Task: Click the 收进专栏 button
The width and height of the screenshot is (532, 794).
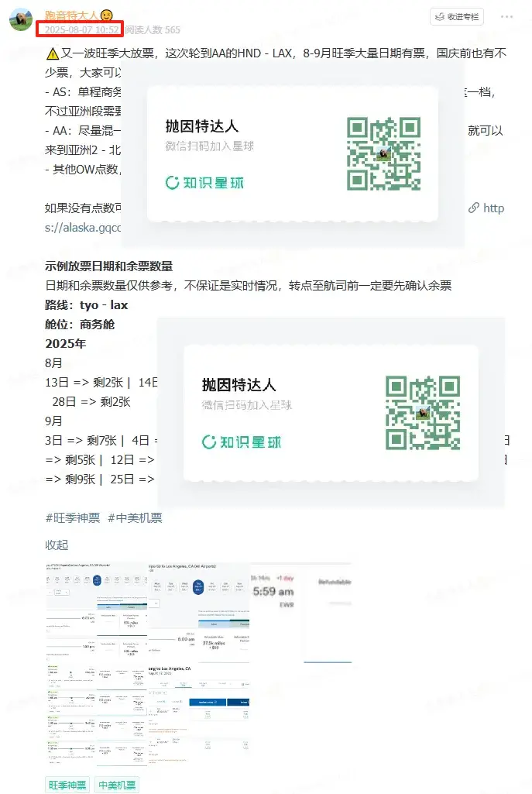Action: [x=457, y=17]
